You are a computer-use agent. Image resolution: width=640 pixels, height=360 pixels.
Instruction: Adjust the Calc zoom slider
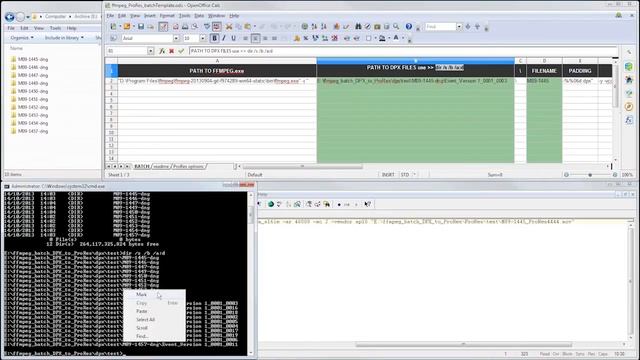(590, 175)
